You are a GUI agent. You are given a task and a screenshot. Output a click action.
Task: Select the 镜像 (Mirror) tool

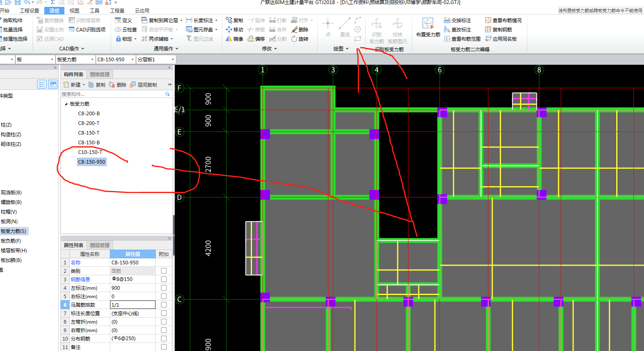(234, 39)
